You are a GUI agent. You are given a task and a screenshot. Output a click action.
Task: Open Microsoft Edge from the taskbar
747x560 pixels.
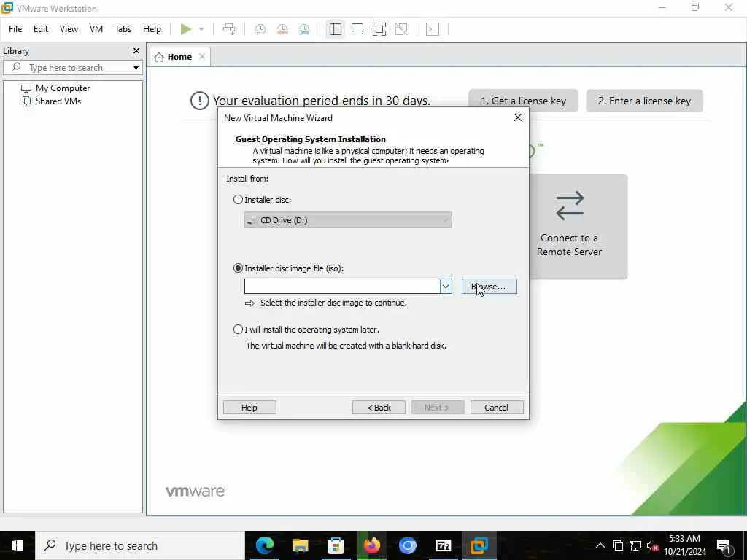[265, 545]
